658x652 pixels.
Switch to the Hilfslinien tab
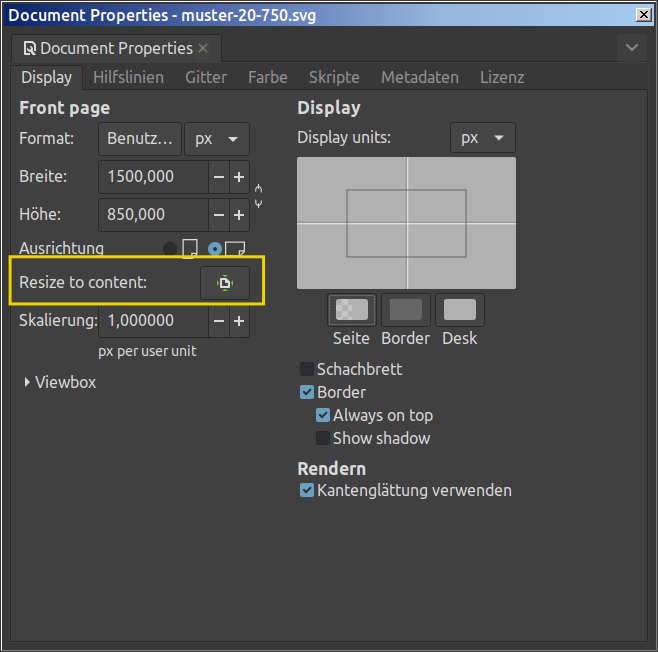(x=128, y=77)
